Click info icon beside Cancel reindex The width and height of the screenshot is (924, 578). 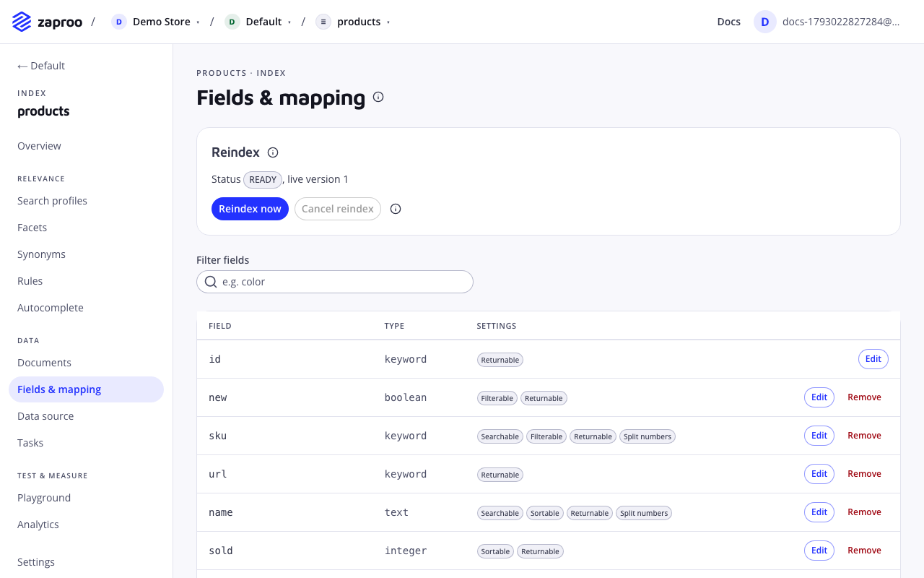396,209
